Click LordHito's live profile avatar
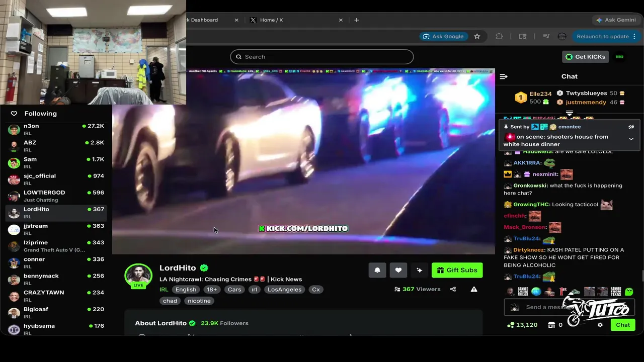644x362 pixels. coord(138,276)
